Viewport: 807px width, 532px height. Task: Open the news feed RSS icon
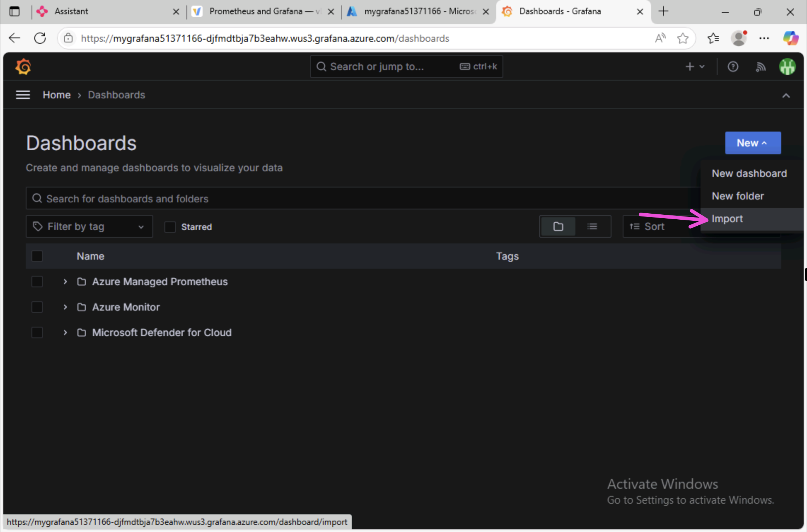tap(760, 66)
